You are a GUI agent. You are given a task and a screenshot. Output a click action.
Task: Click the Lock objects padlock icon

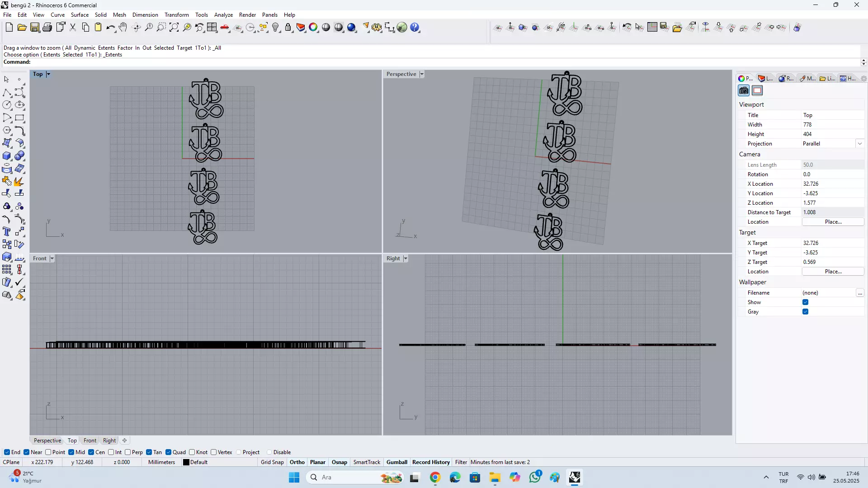(288, 28)
